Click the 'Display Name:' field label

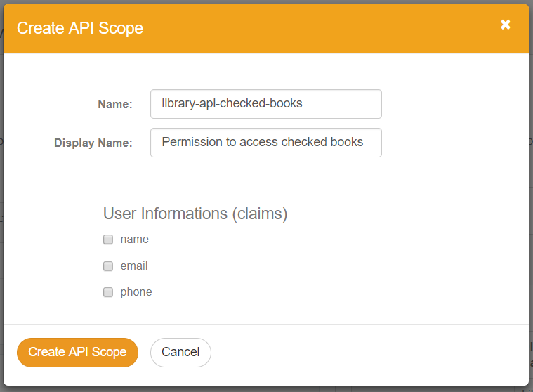point(93,143)
